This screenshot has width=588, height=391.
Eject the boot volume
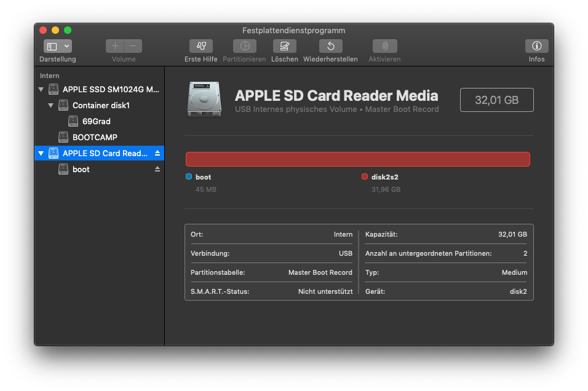tap(157, 169)
